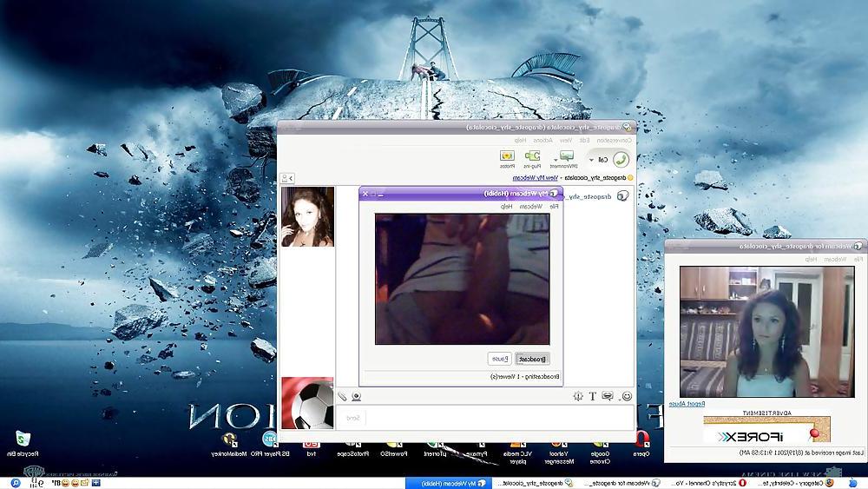This screenshot has width=868, height=489.
Task: Click the green Call phone icon
Action: [x=621, y=160]
